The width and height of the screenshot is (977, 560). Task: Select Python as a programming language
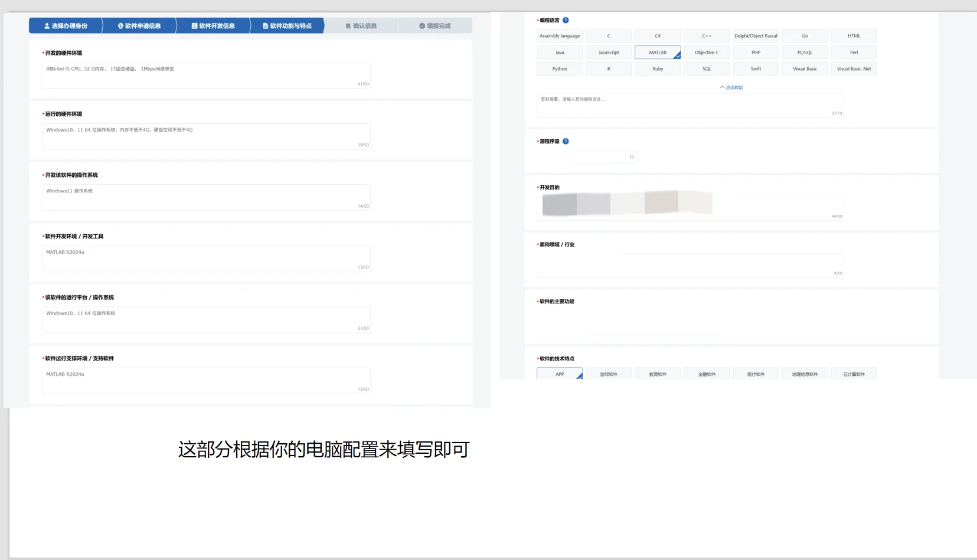[559, 68]
